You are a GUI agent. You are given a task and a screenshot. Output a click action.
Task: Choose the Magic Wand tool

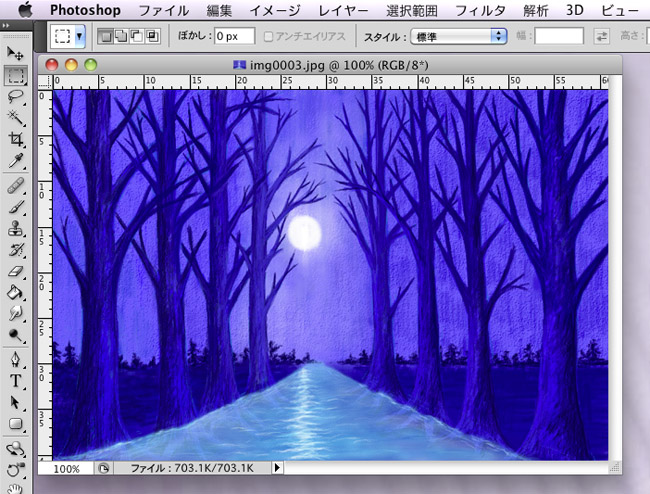pos(16,118)
